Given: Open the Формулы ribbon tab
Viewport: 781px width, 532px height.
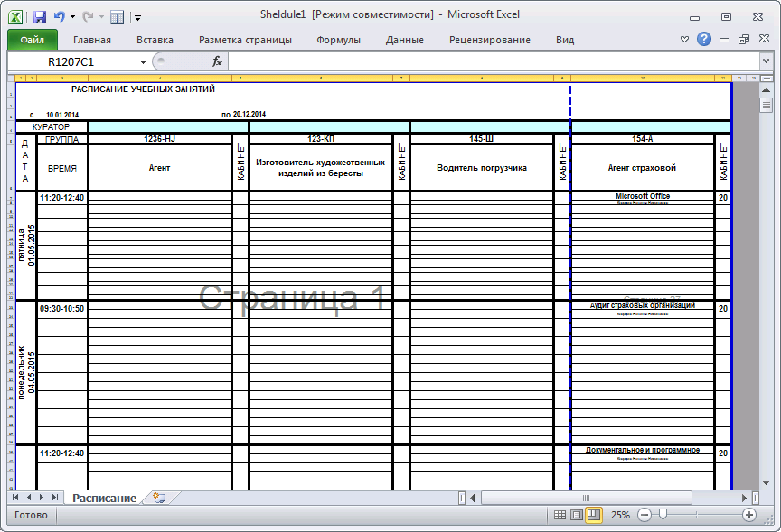Looking at the screenshot, I should (x=338, y=40).
